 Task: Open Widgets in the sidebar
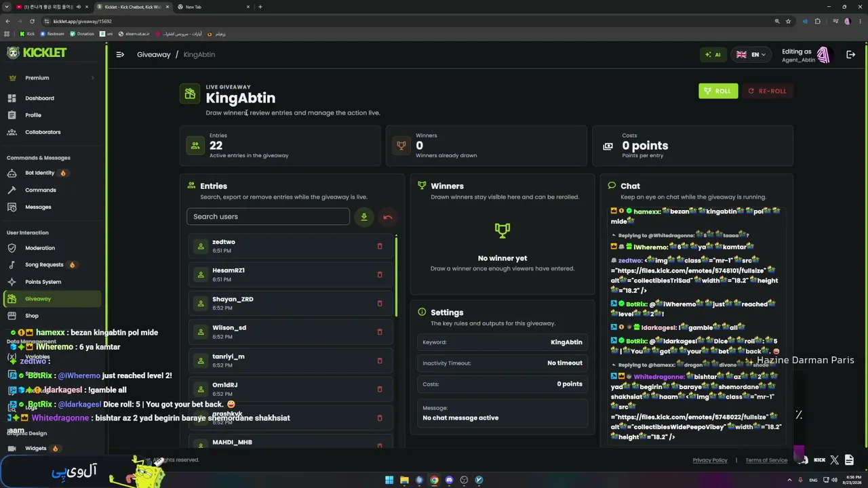[36, 448]
